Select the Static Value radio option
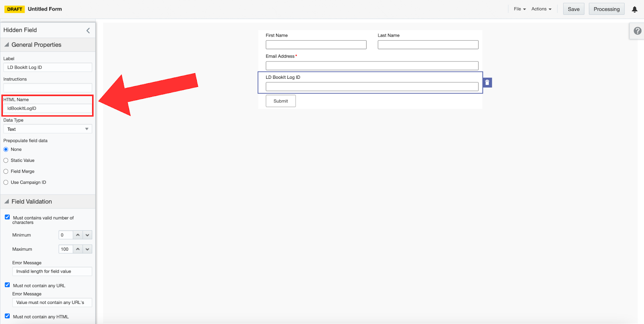Image resolution: width=644 pixels, height=324 pixels. [x=6, y=160]
